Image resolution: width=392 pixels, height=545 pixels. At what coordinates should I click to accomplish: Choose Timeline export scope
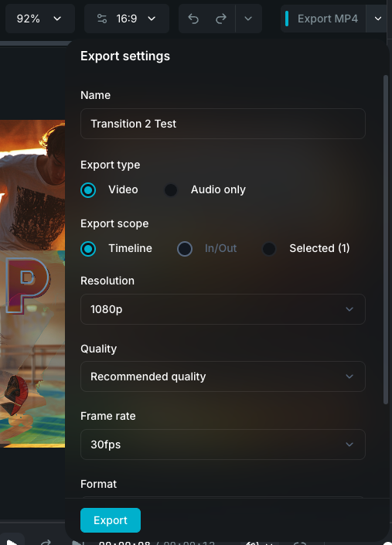click(x=88, y=249)
